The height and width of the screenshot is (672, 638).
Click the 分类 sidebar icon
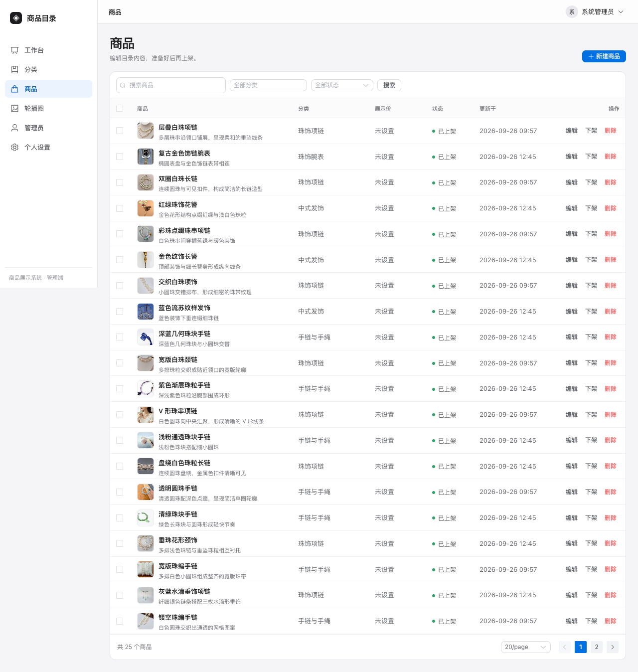15,70
